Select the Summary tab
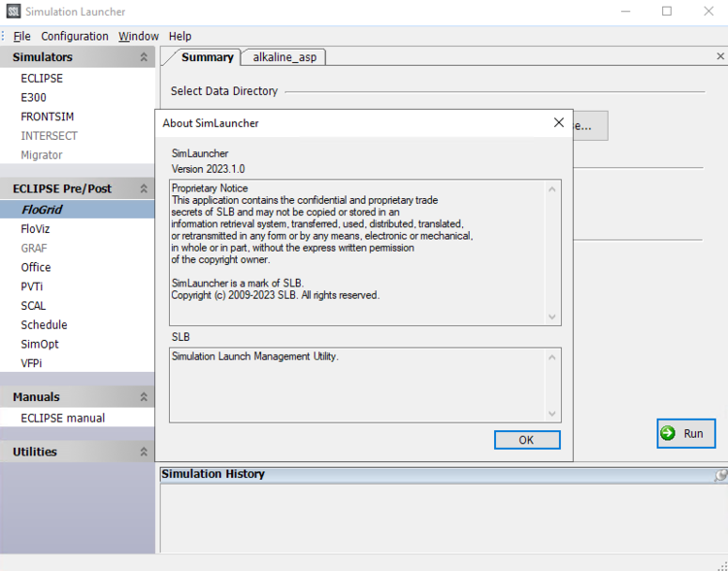 coord(207,57)
